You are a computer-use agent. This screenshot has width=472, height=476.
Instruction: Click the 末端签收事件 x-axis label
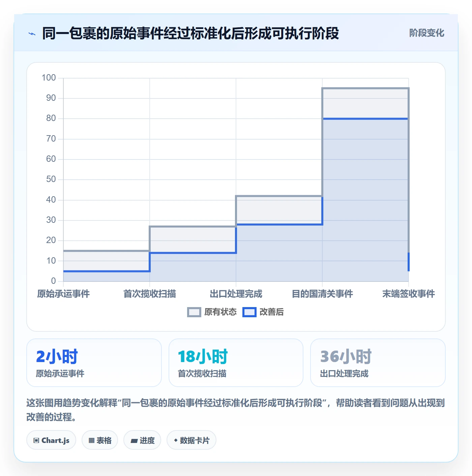click(x=409, y=294)
